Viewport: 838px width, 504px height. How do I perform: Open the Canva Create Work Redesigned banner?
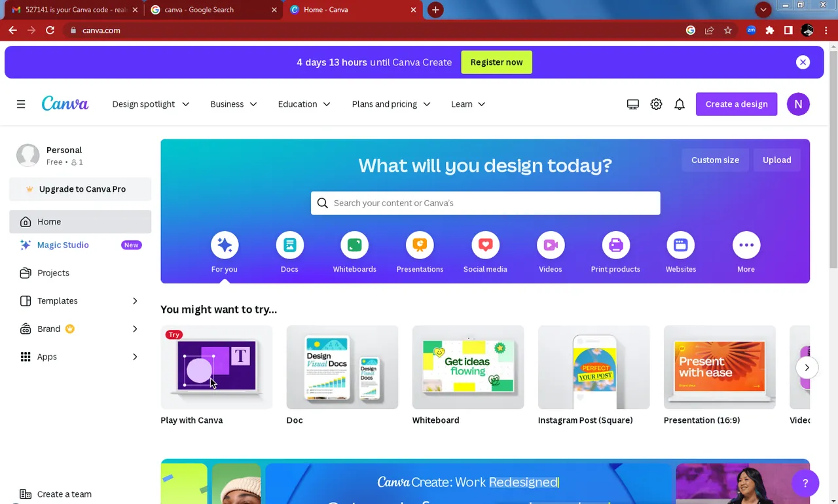click(x=485, y=482)
